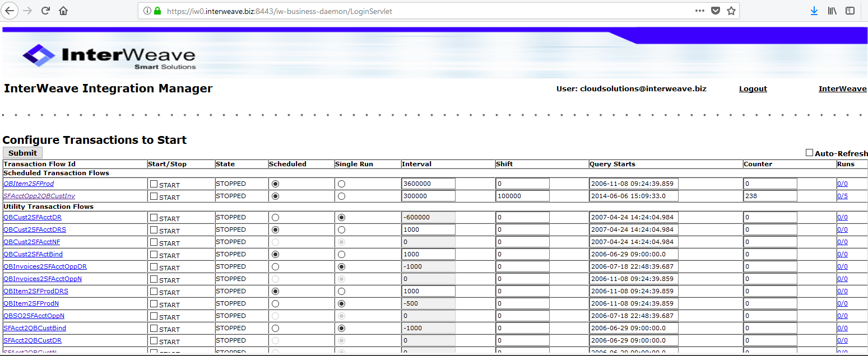The height and width of the screenshot is (356, 868).
Task: Check START for the QBItem2SFProd flow
Action: point(154,183)
